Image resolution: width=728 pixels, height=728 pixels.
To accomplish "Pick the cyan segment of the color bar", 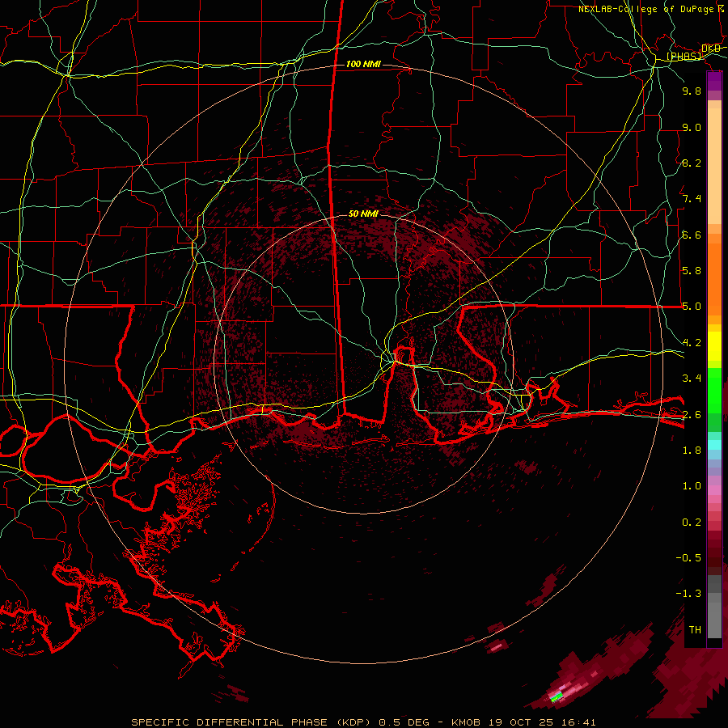I will [x=714, y=445].
